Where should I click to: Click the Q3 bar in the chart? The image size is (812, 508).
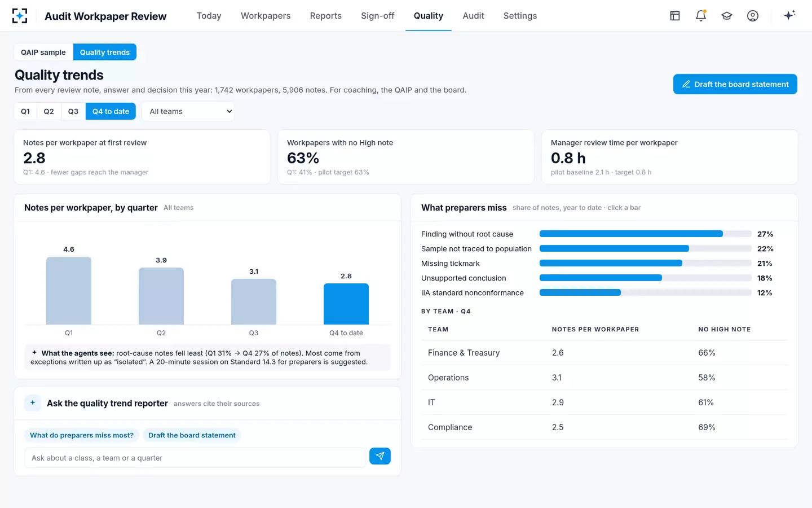(254, 302)
